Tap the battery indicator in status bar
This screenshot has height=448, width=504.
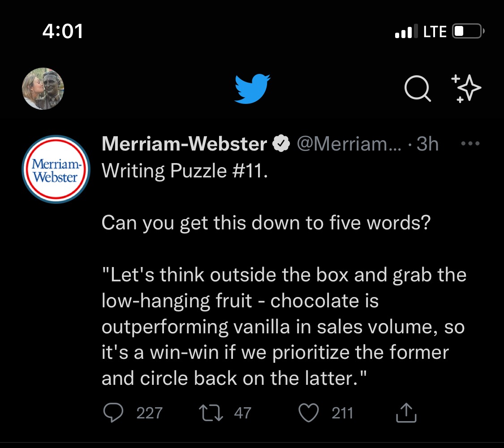468,31
